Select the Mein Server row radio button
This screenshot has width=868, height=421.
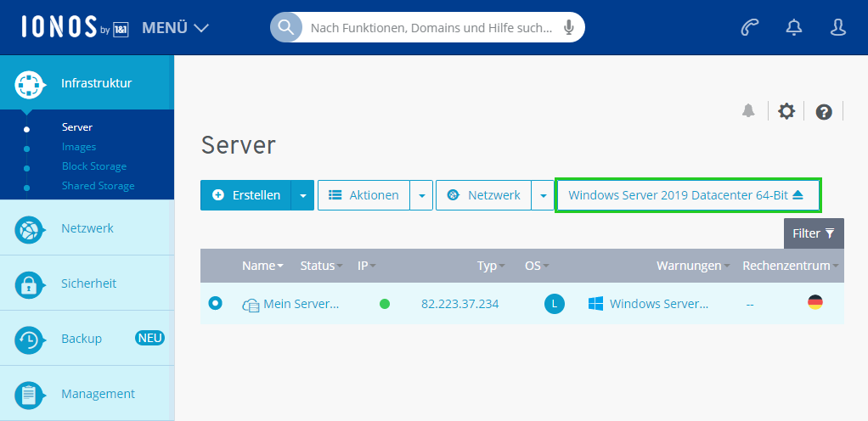[x=216, y=303]
